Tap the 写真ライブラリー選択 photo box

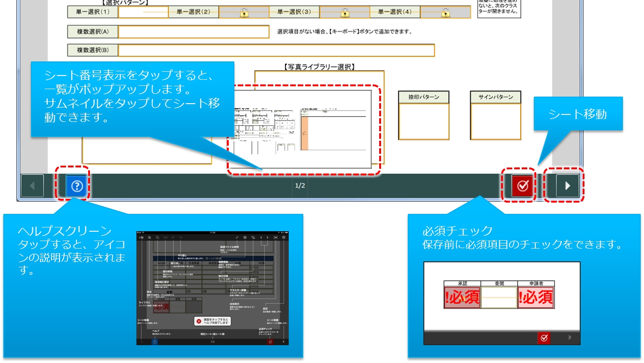point(319,79)
